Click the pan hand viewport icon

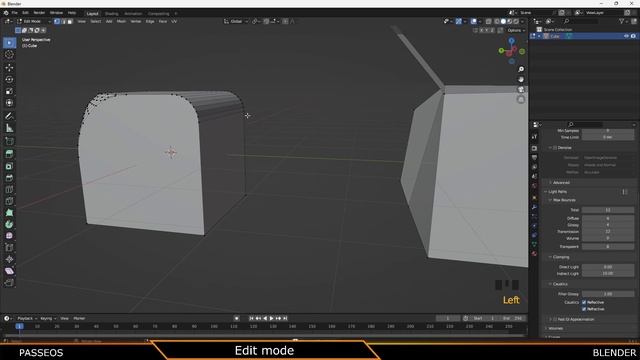(521, 80)
